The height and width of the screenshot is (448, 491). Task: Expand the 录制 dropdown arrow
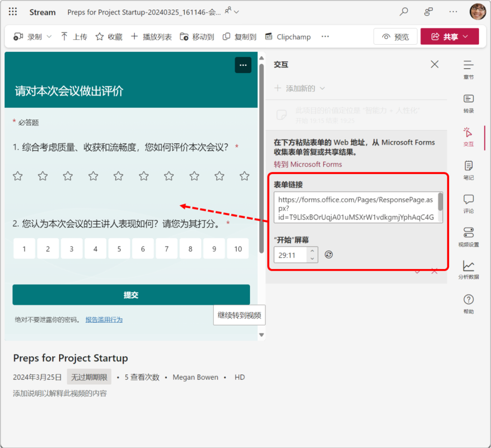[48, 37]
